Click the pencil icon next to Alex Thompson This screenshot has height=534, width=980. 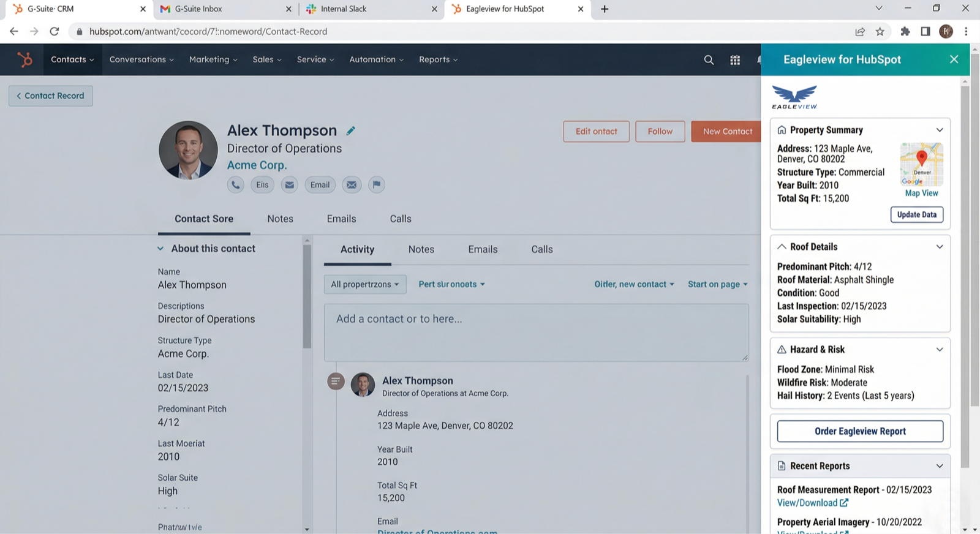(x=350, y=130)
